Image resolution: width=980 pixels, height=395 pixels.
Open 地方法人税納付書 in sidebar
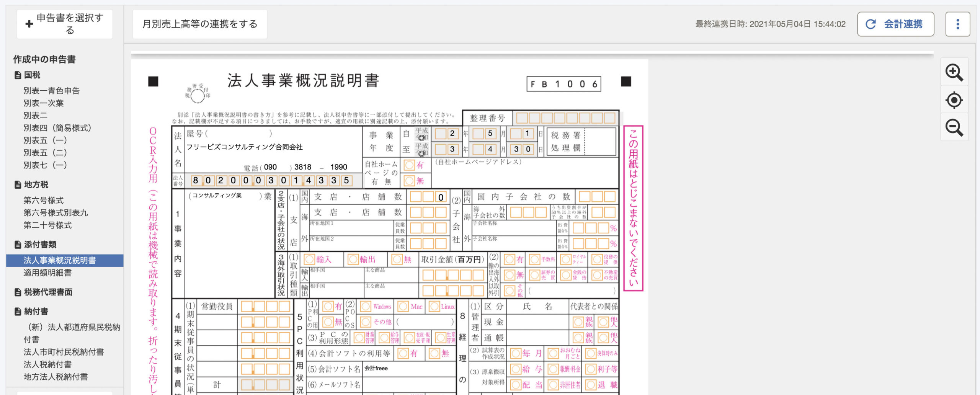coord(56,377)
